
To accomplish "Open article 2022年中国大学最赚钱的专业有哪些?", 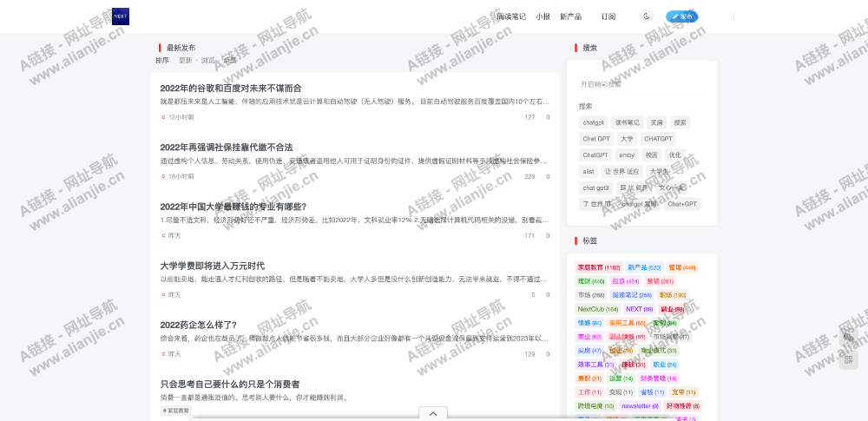I will pos(233,207).
